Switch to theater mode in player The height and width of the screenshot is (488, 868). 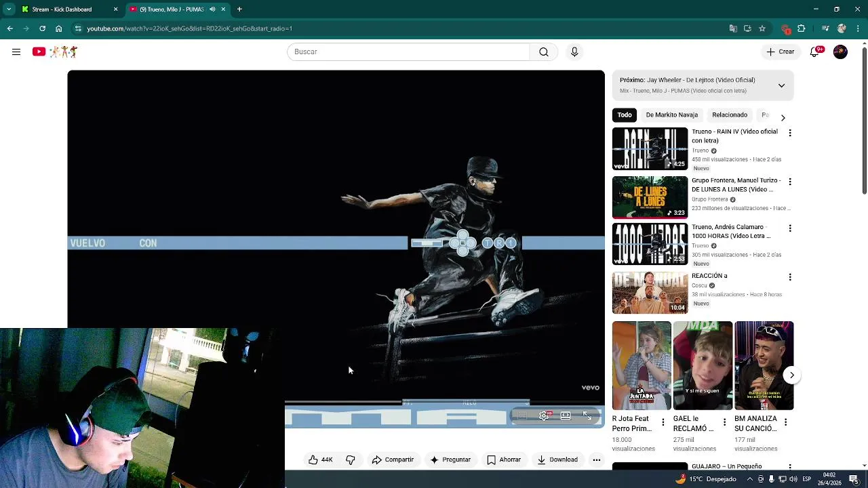click(566, 415)
